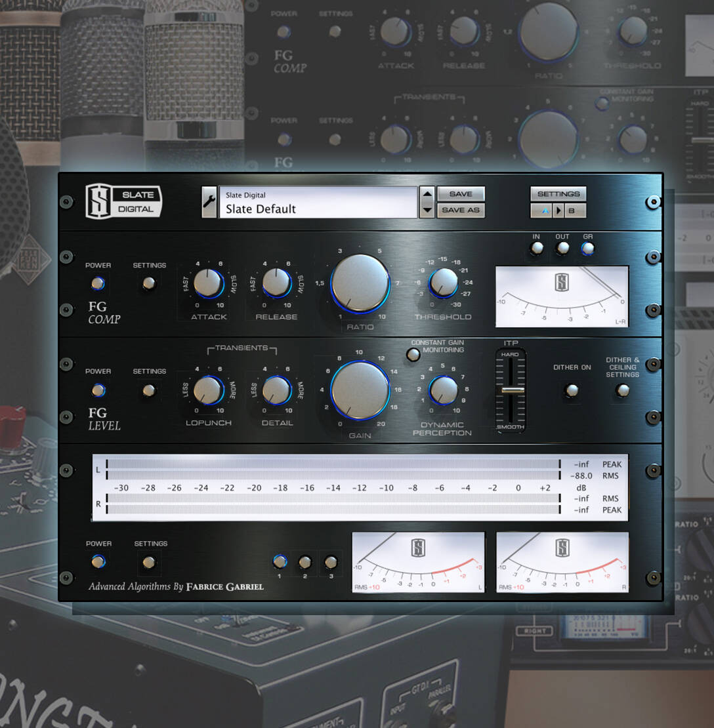714x728 pixels.
Task: Select next preset with down arrow
Action: 427,210
